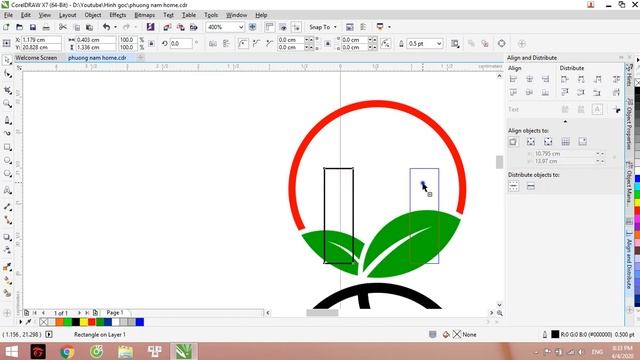Toggle Align objects to Specified point

[x=582, y=142]
